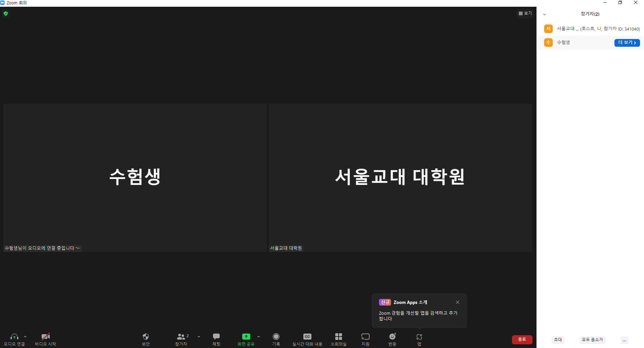This screenshot has width=644, height=348.
Task: Dismiss the Zoom Apps introduction popup
Action: 457,302
